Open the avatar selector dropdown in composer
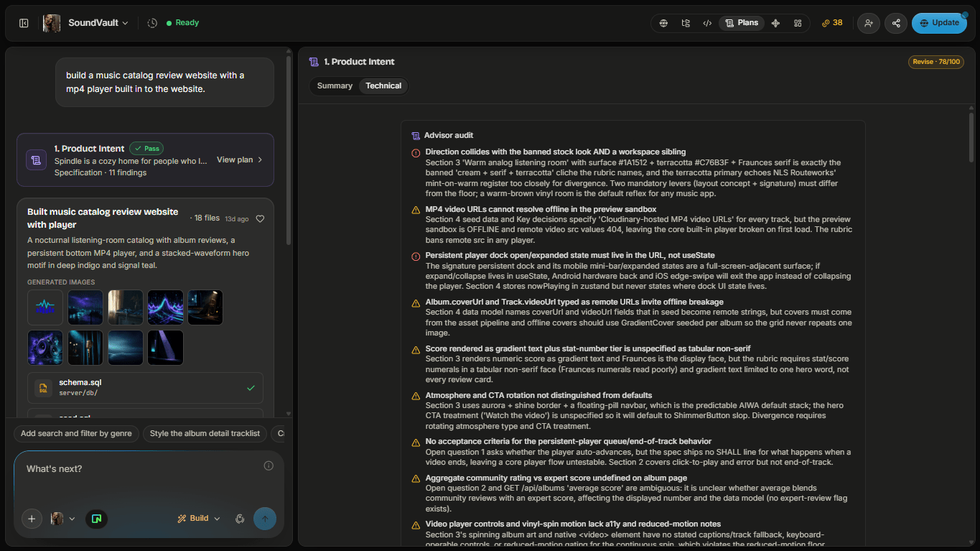Screen dimensions: 980x551 coord(63,519)
